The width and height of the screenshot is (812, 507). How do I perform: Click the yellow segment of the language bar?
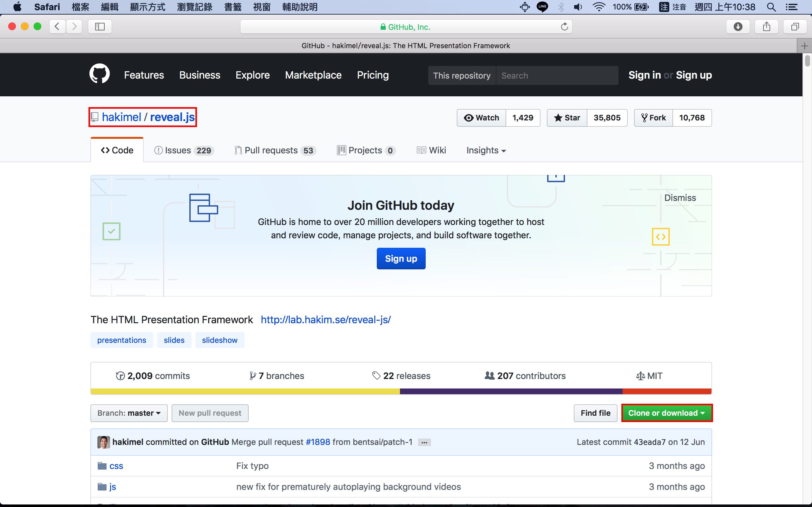245,391
